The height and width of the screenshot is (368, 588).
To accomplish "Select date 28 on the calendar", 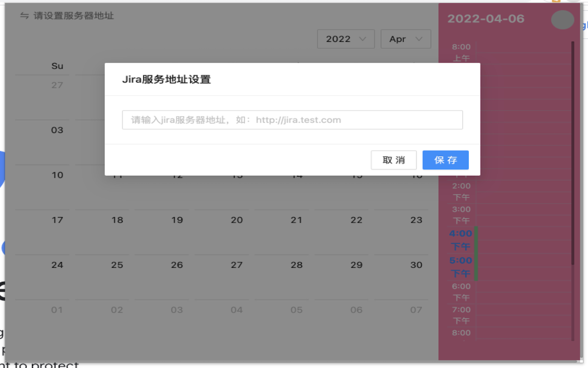I will pyautogui.click(x=297, y=265).
